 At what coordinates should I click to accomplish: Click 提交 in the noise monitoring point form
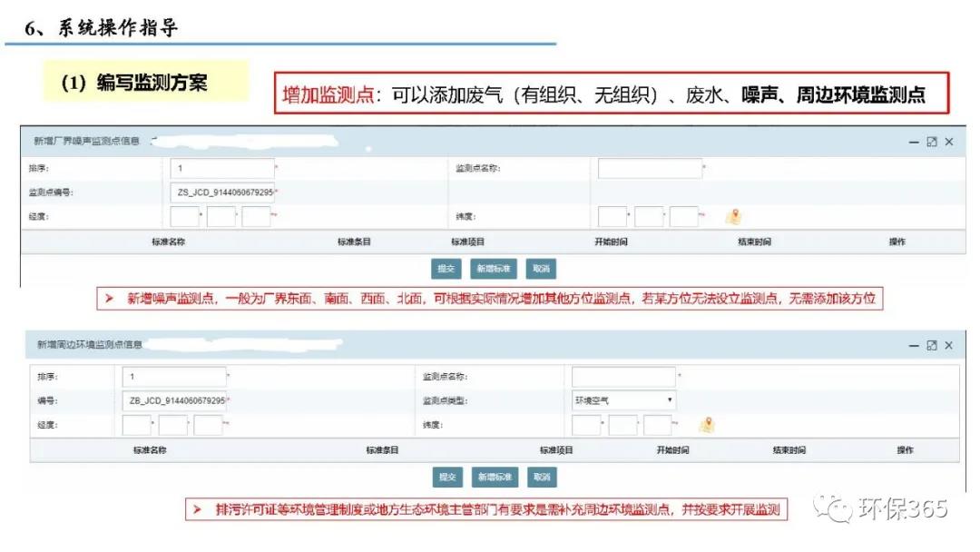[446, 269]
